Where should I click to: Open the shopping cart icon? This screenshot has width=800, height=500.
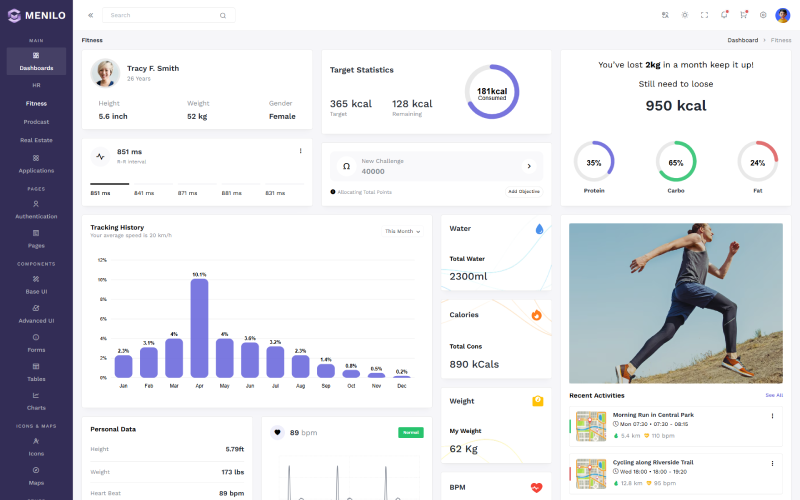pos(743,15)
